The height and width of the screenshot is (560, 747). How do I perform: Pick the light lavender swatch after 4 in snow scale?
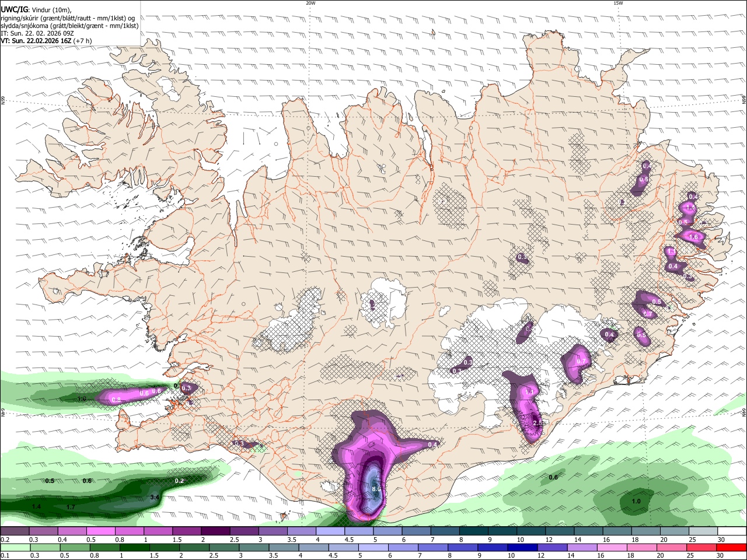pyautogui.click(x=330, y=531)
